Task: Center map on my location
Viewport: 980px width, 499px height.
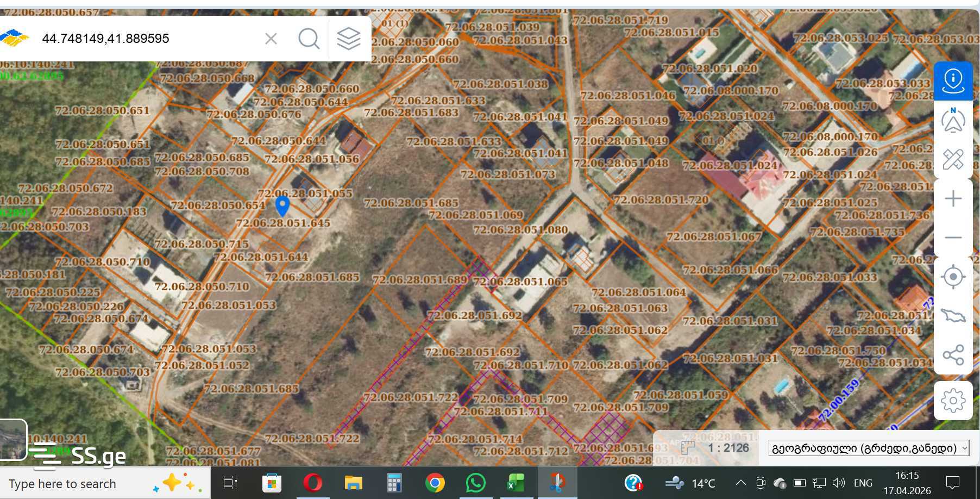Action: point(953,277)
